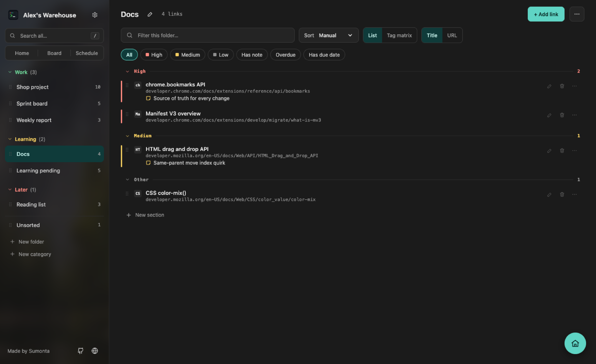596x364 pixels.
Task: Filter by High priority chip
Action: pyautogui.click(x=154, y=55)
